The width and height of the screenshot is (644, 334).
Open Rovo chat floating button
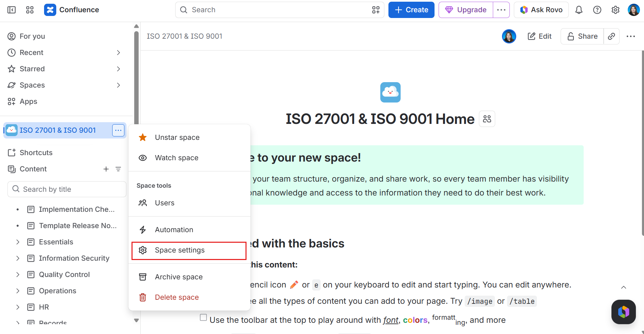pyautogui.click(x=624, y=312)
